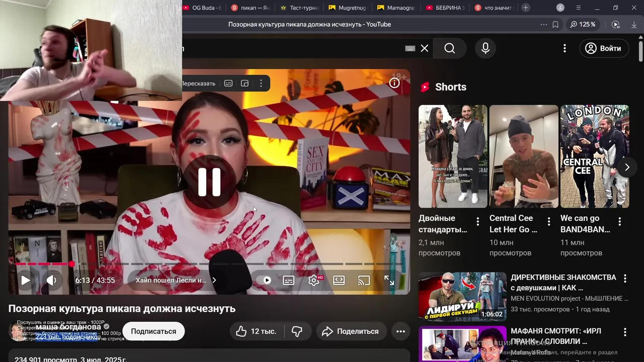The width and height of the screenshot is (644, 362).
Task: Open the on-screen keyboard icon in search
Action: 410,48
